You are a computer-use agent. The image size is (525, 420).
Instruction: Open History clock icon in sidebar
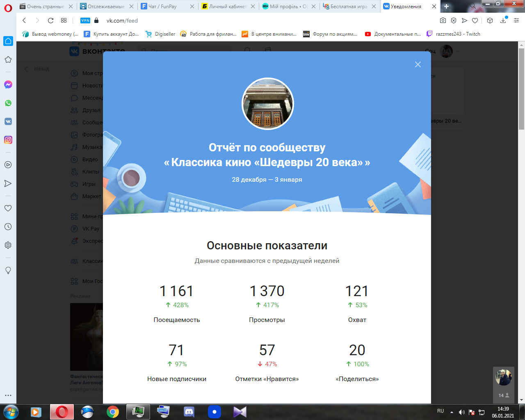[8, 227]
